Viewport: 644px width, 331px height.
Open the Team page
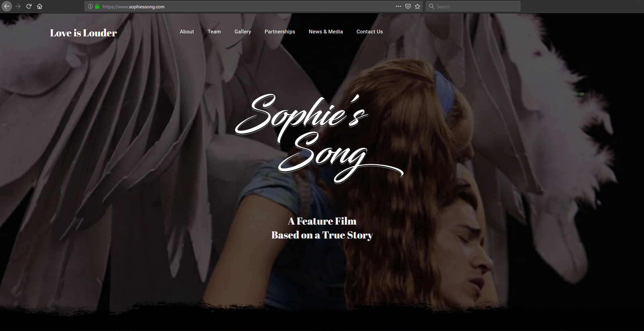214,32
